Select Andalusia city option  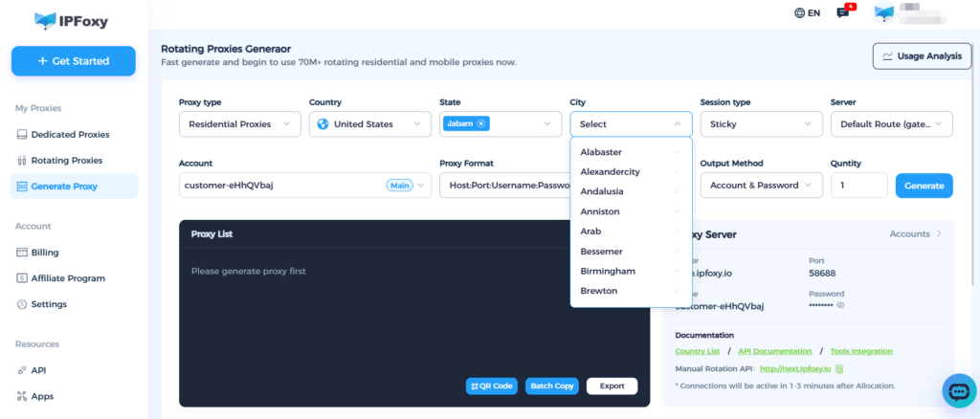[632, 191]
